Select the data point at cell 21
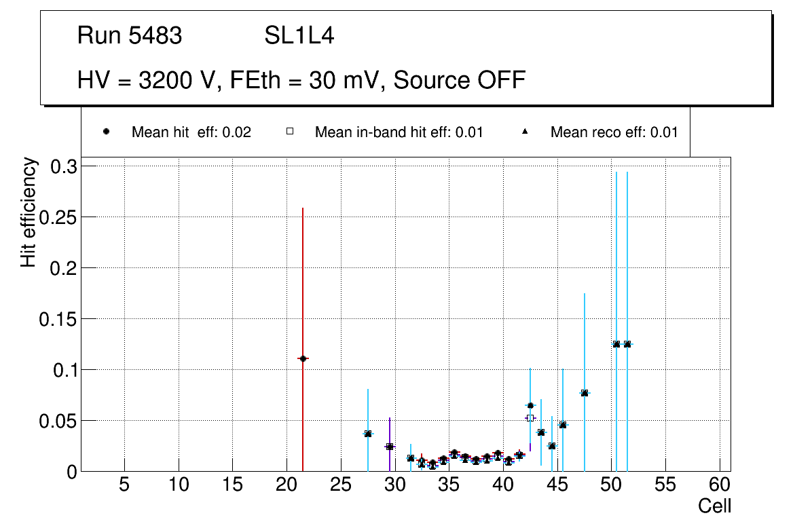This screenshot has width=812, height=524. (x=303, y=358)
